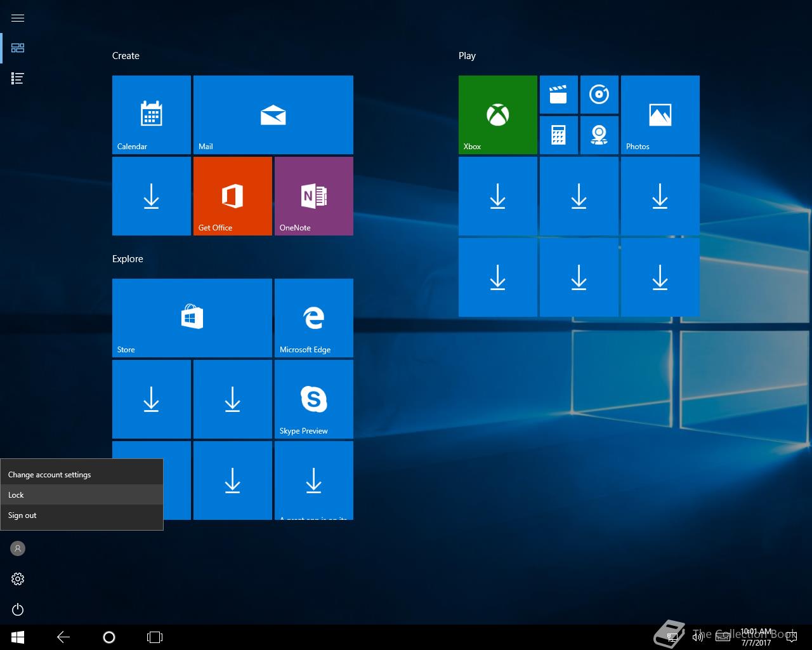Open the Groove Music small tile
Viewport: 812px width, 650px height.
[x=599, y=95]
